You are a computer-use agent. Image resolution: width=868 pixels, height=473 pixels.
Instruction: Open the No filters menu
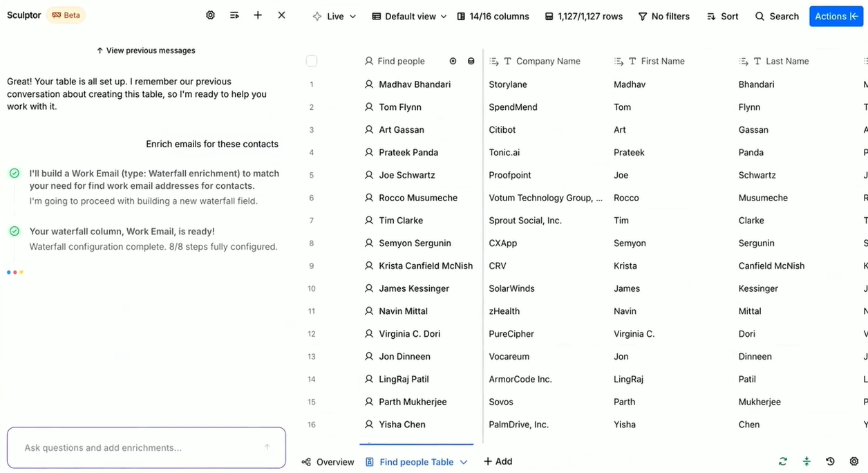coord(663,16)
